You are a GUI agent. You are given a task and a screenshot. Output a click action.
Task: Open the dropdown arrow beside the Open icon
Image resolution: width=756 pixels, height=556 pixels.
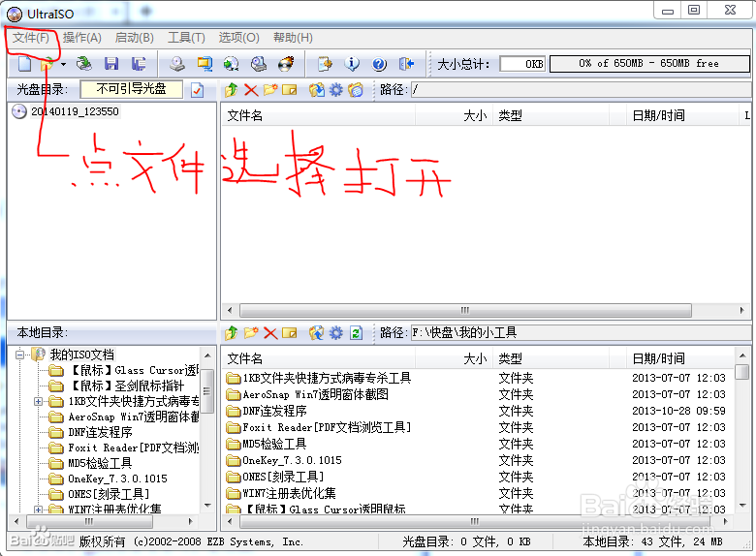pyautogui.click(x=63, y=64)
